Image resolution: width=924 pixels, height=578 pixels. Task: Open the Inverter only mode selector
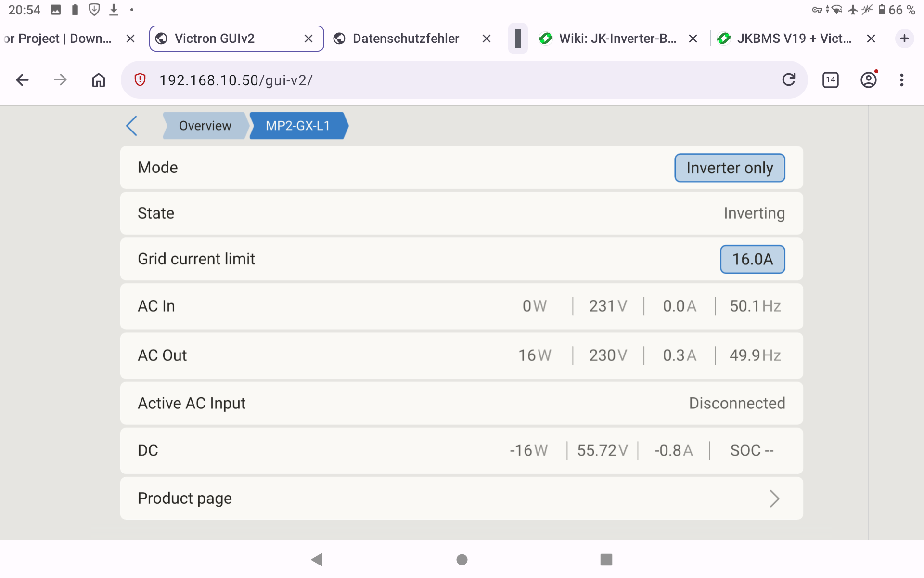coord(729,168)
